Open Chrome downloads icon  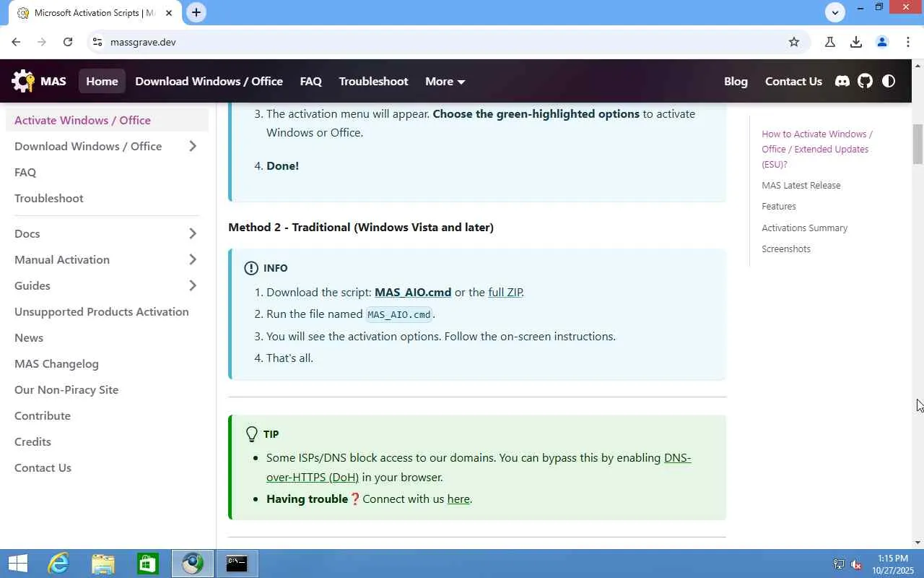click(856, 42)
